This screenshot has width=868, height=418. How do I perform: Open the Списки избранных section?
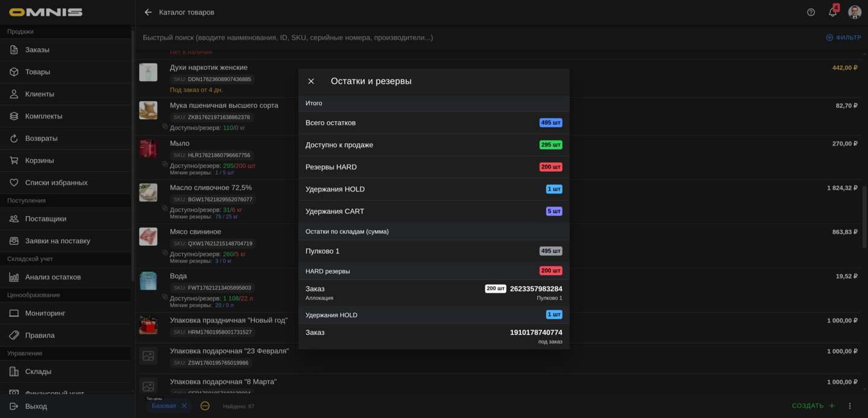point(13,182)
